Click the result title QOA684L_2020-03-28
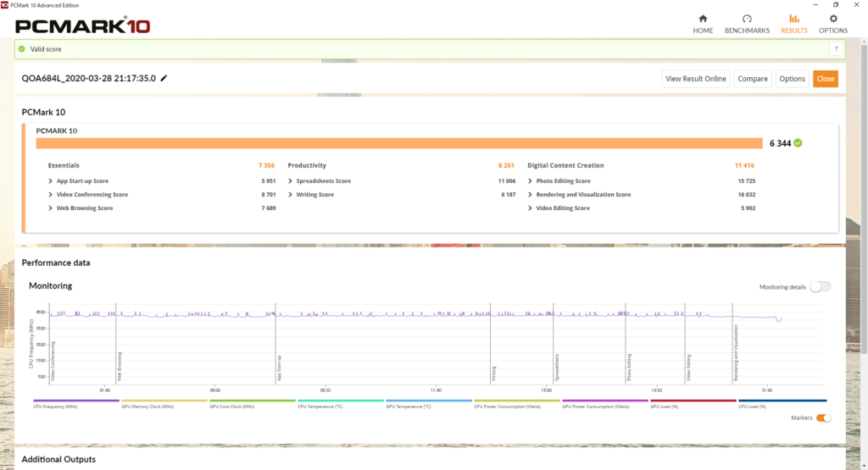Image resolution: width=868 pixels, height=470 pixels. coord(88,78)
